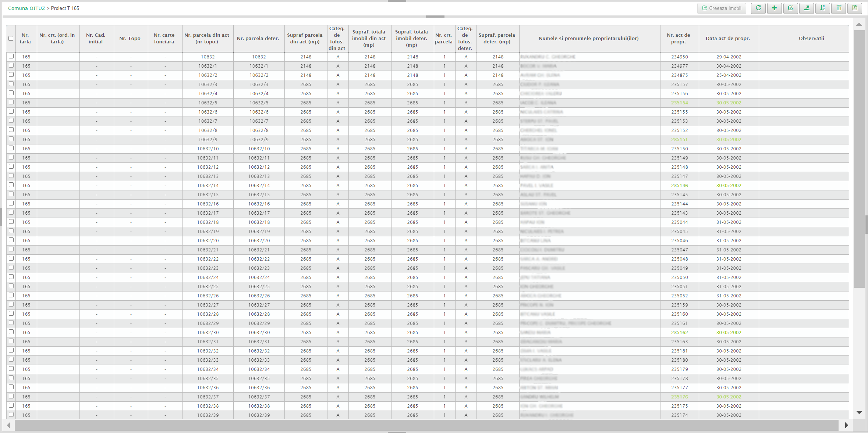This screenshot has width=868, height=433.
Task: Click the green refresh icon button
Action: (758, 8)
